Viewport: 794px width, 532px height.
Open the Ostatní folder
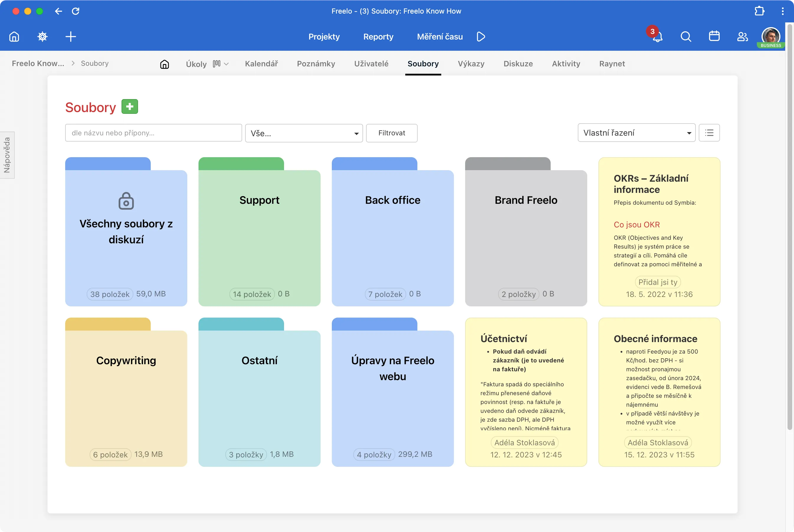[260, 392]
